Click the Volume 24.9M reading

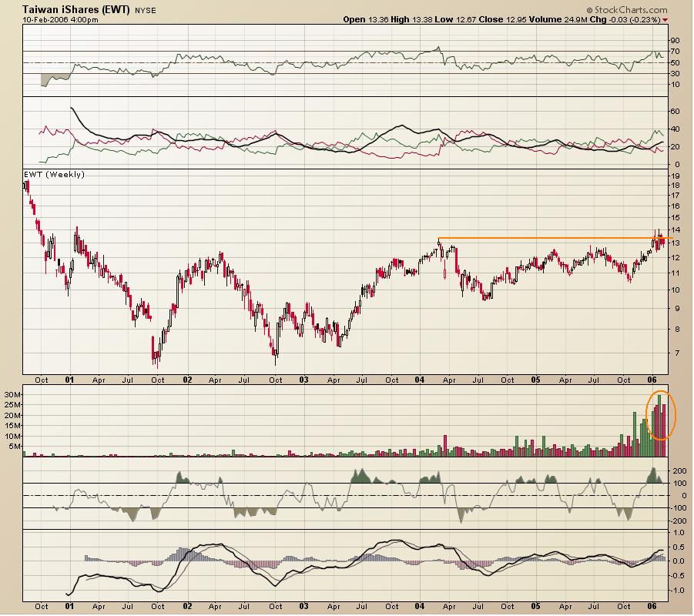[x=557, y=19]
